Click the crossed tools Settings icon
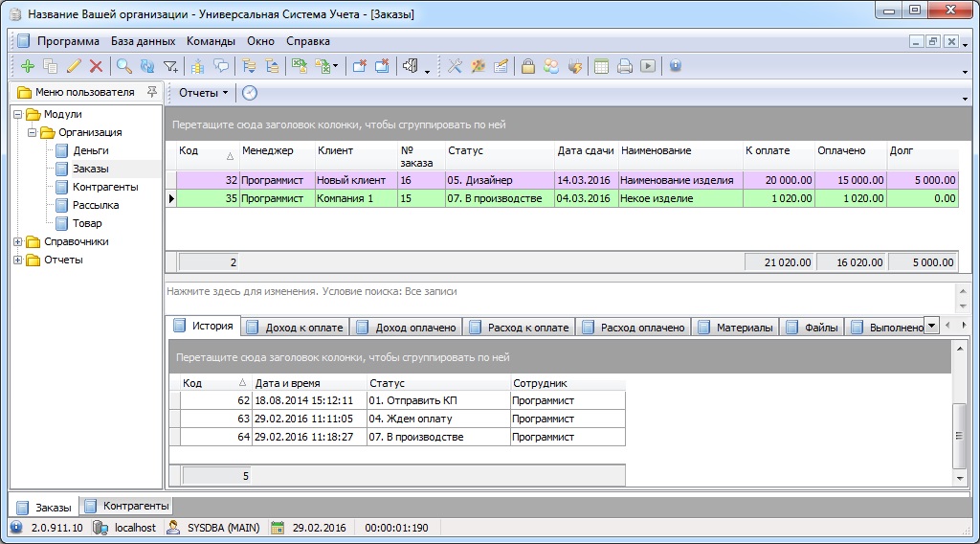Viewport: 980px width, 544px height. pos(455,66)
